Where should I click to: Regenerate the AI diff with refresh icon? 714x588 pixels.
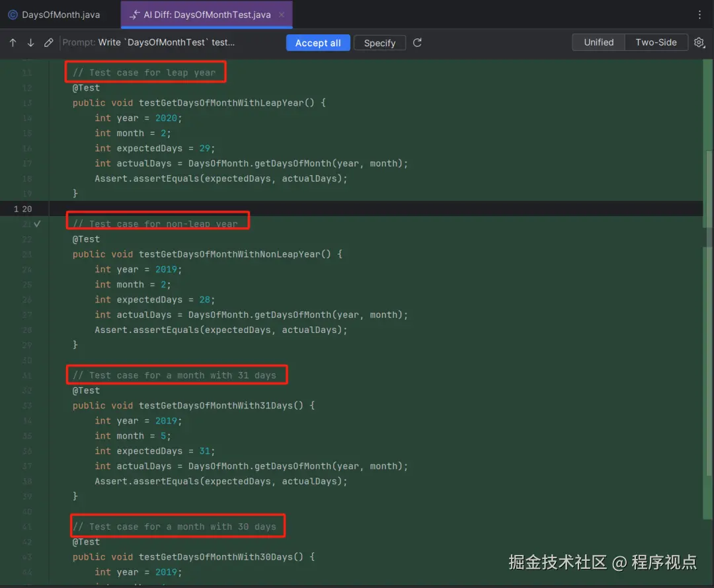(x=417, y=43)
